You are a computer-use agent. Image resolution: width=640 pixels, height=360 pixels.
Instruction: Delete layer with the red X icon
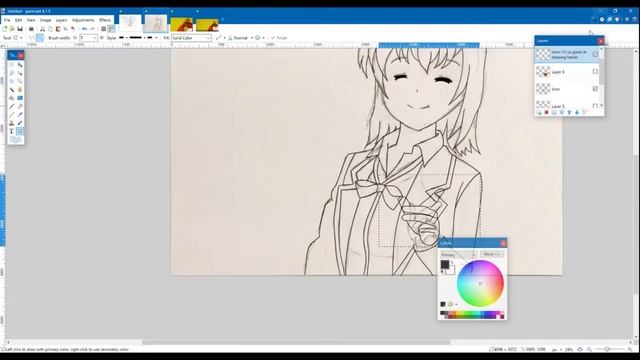point(546,112)
